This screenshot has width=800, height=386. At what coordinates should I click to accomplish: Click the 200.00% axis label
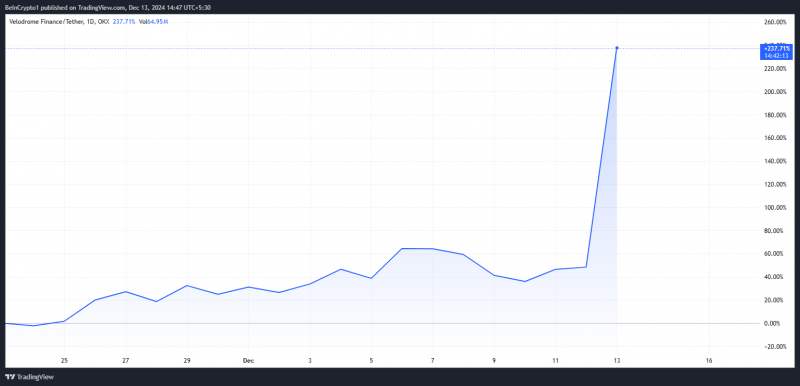tap(776, 92)
